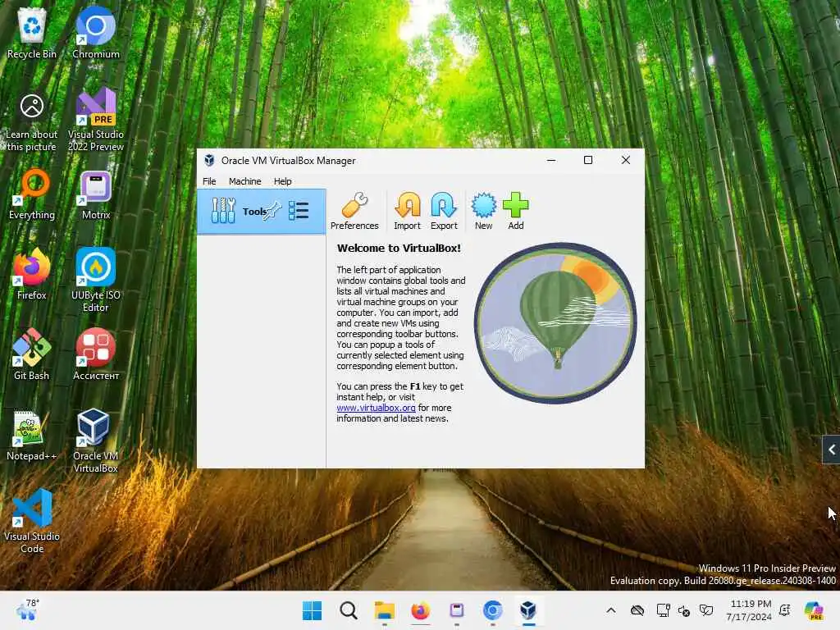
Task: Switch to Chromium on the taskbar
Action: (492, 610)
